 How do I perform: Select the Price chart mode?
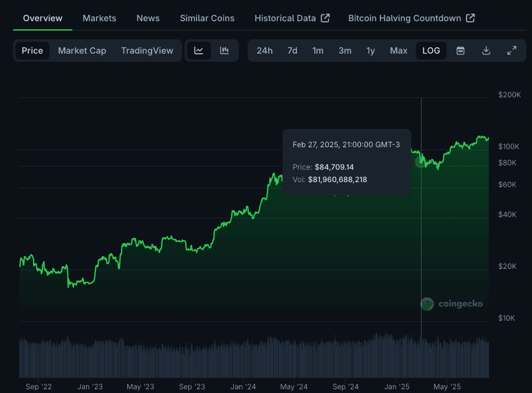pos(32,51)
